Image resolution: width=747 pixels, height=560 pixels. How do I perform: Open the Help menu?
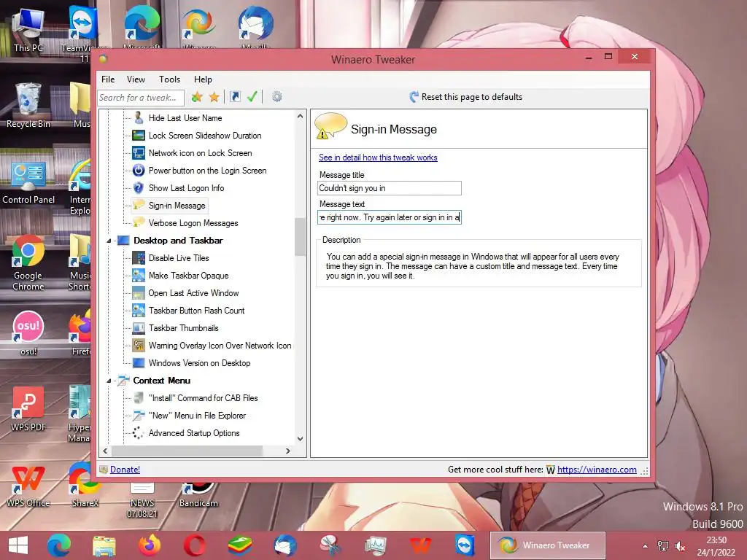[x=203, y=79]
